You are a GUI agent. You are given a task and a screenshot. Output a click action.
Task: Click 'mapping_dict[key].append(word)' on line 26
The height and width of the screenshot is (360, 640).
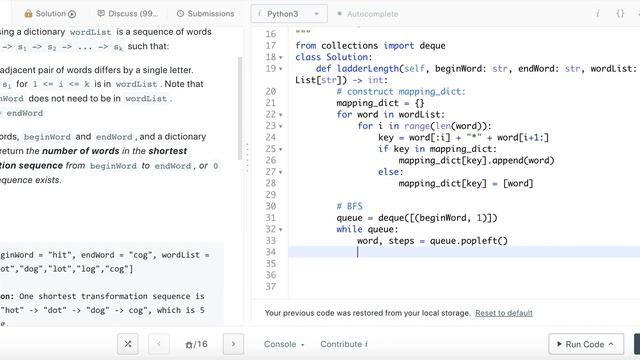click(476, 160)
